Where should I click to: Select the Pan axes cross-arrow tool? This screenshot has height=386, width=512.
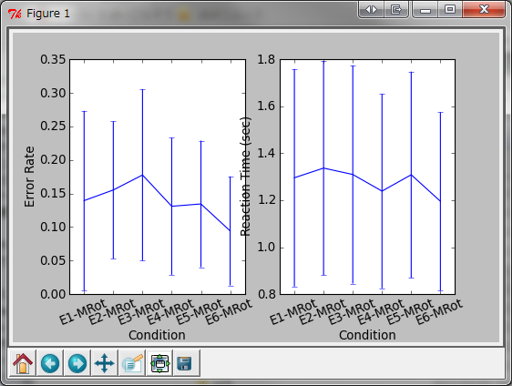point(105,363)
